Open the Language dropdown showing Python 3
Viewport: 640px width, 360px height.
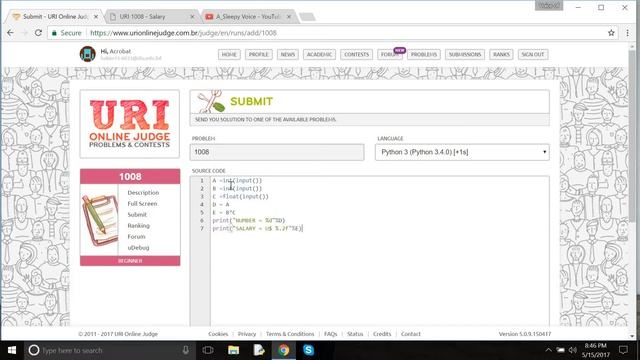click(x=462, y=152)
